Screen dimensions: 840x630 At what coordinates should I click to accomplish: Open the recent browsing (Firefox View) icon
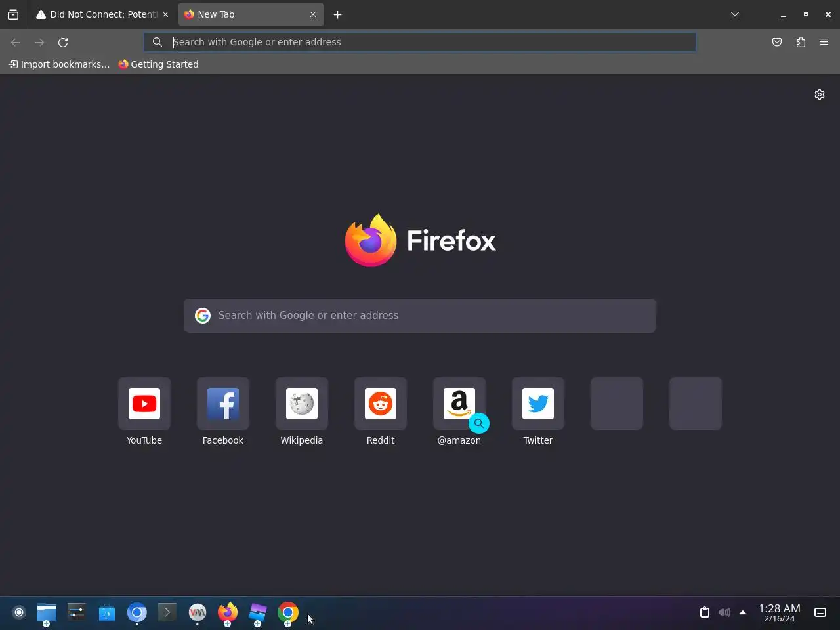[13, 14]
